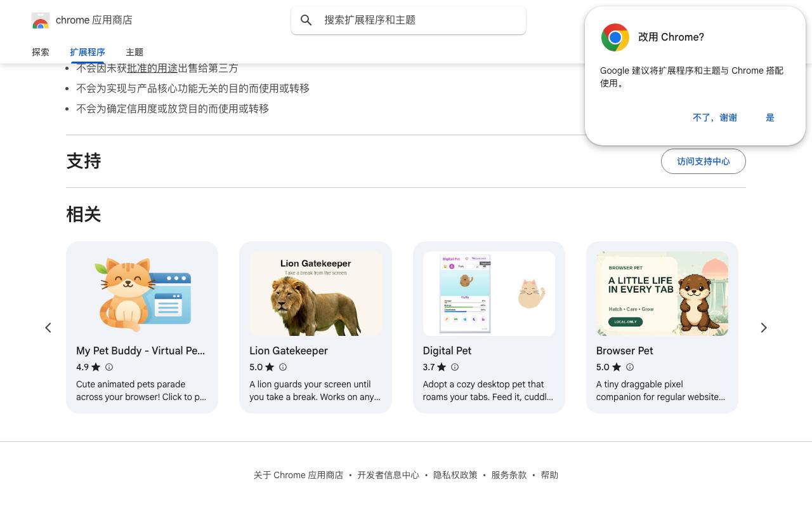
Task: Focus the 搜索扩展程序和主题 search field
Action: click(x=409, y=20)
